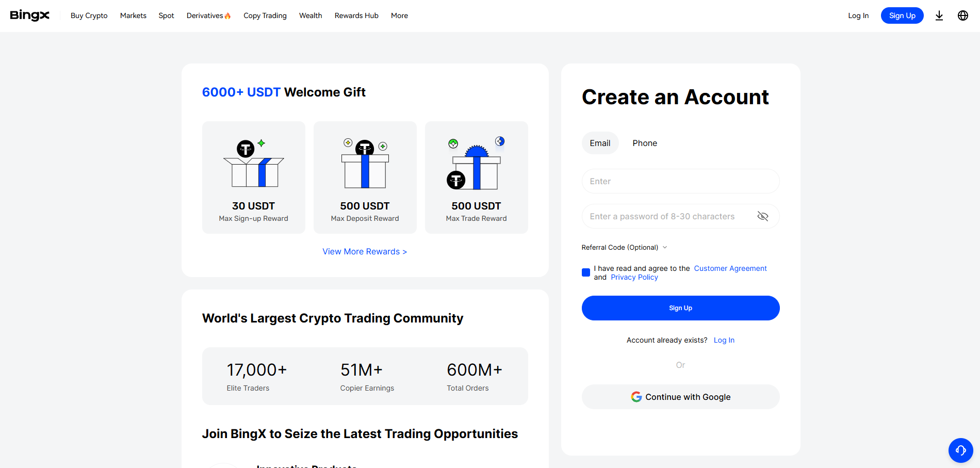Select the 500 USDT deposit gift box
This screenshot has width=980, height=468.
(365, 177)
